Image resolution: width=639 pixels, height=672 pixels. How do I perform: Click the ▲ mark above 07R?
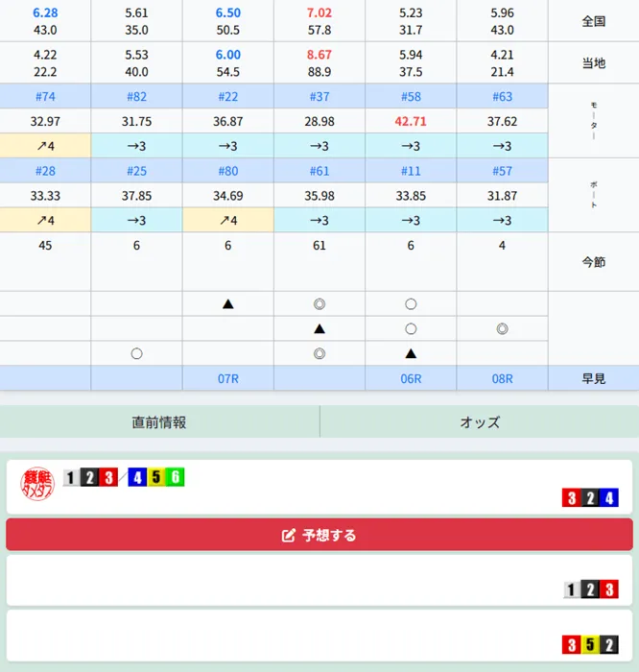click(x=228, y=303)
